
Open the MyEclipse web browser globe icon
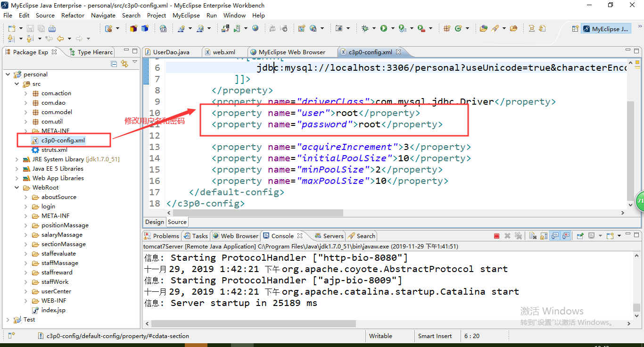pyautogui.click(x=255, y=28)
